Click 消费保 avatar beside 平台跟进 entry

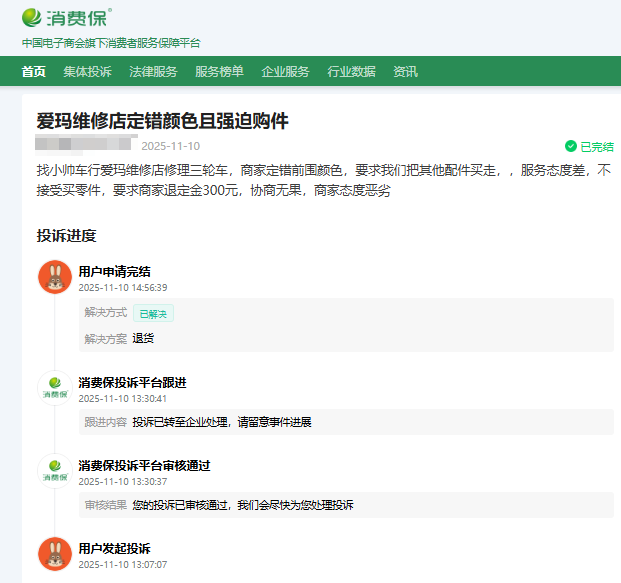(54, 388)
